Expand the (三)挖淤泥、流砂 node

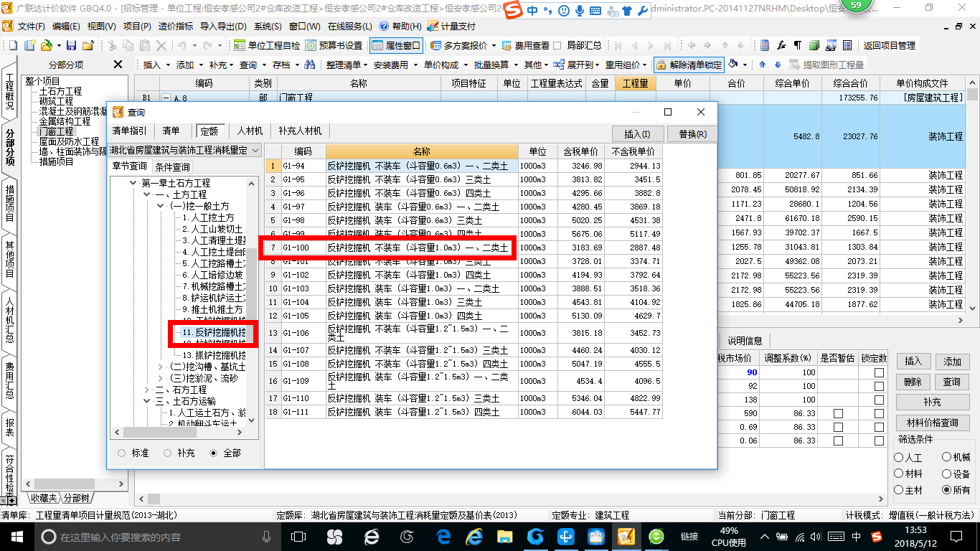tap(160, 379)
